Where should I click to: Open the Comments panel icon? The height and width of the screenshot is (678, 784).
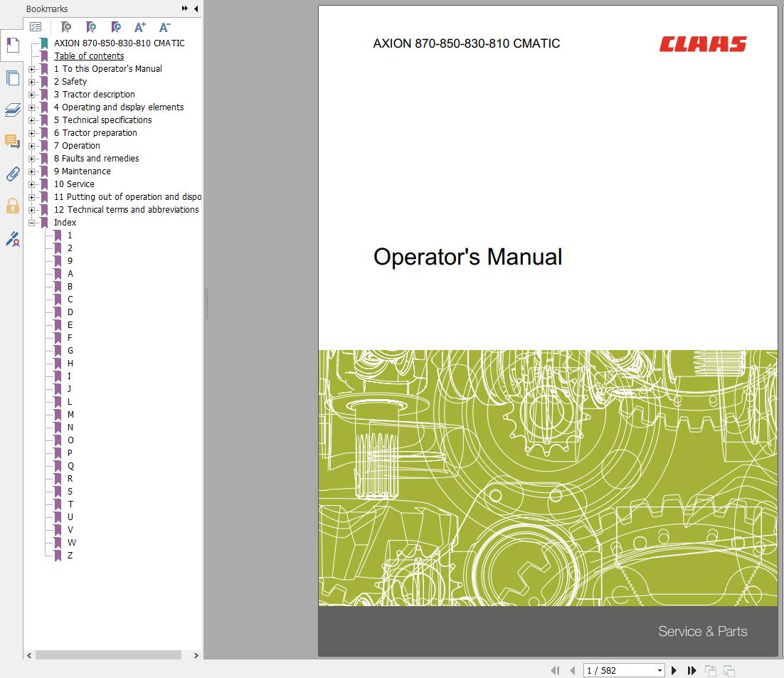click(12, 142)
